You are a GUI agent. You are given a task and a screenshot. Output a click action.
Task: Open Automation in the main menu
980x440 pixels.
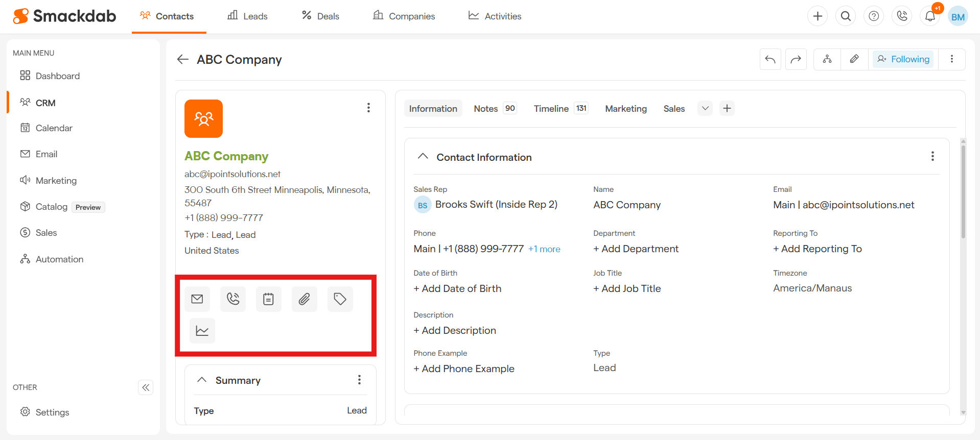click(x=59, y=259)
